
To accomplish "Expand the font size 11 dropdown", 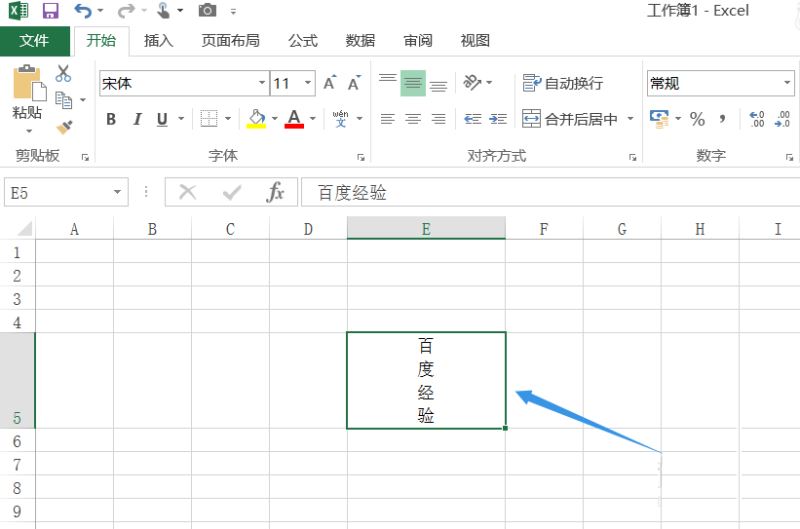I will [x=308, y=84].
